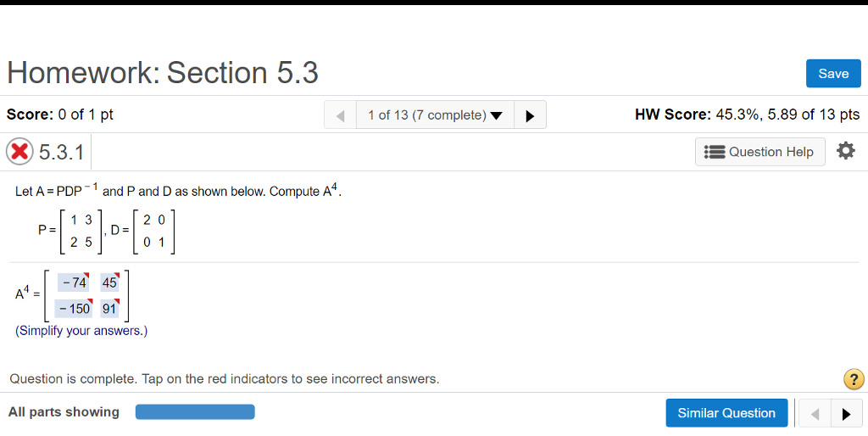
Task: Open the settings gear icon
Action: pos(845,151)
